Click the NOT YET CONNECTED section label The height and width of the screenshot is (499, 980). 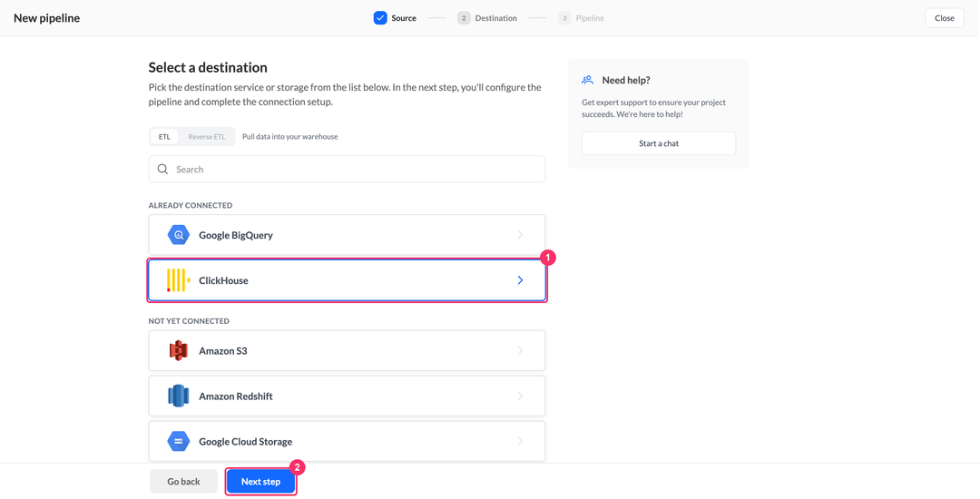click(189, 321)
